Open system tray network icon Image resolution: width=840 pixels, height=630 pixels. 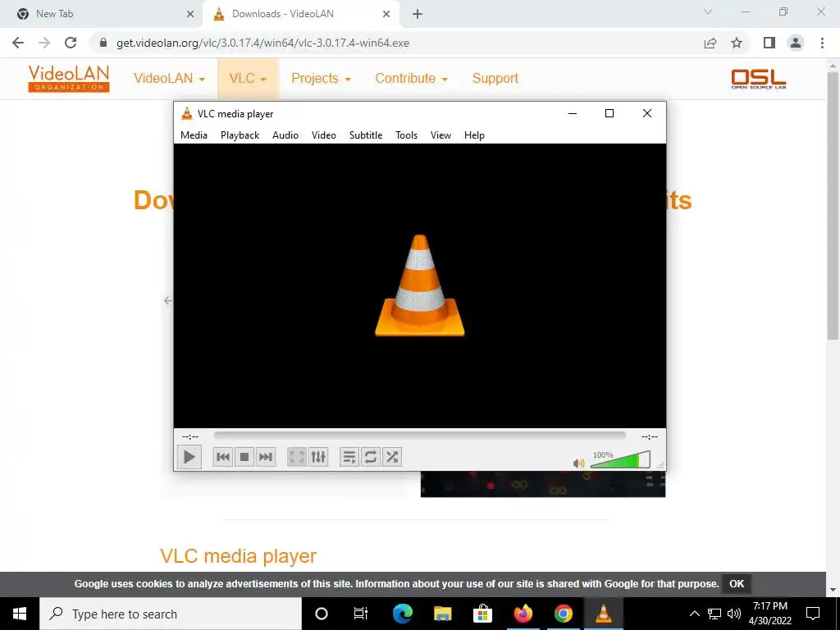pyautogui.click(x=714, y=614)
